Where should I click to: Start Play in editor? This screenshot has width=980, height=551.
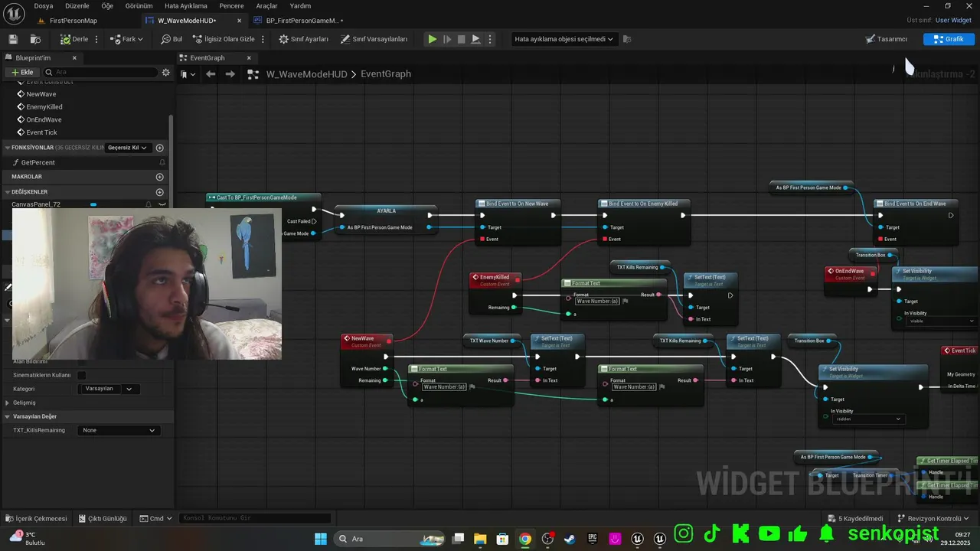click(x=433, y=39)
